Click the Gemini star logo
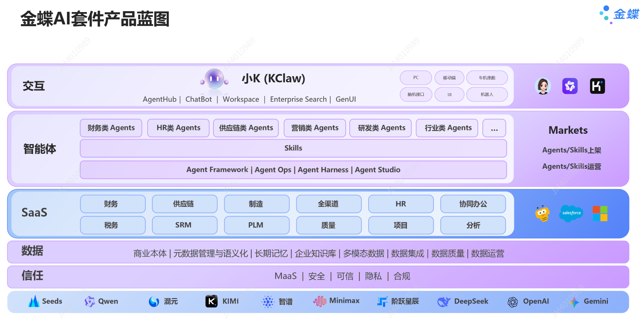Viewport: 644px width, 329px height. coord(574,302)
